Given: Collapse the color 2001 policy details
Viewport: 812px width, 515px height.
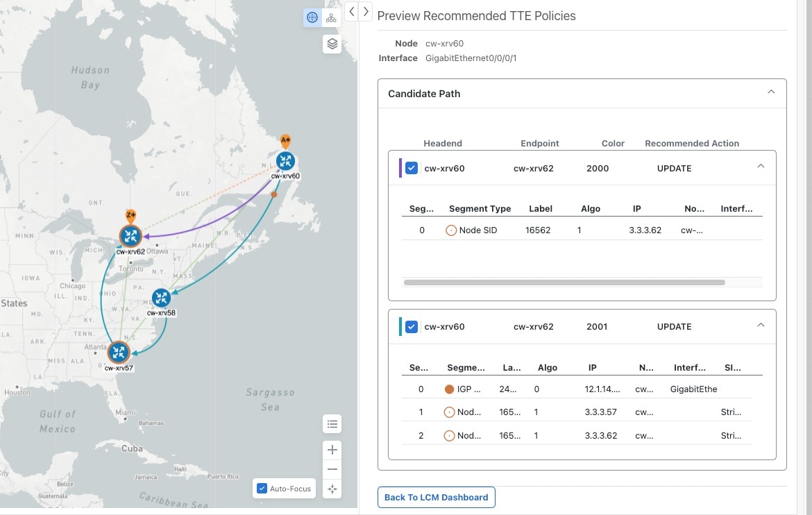Looking at the screenshot, I should click(761, 326).
